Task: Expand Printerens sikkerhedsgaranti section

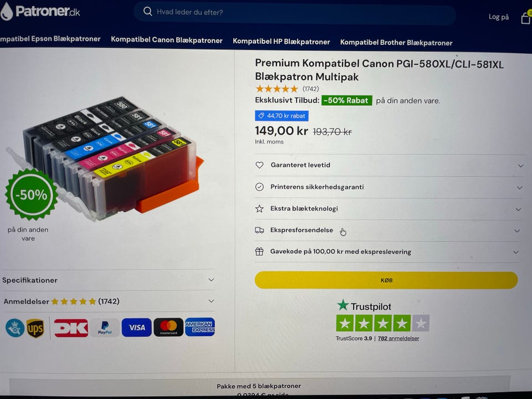Action: [x=389, y=187]
